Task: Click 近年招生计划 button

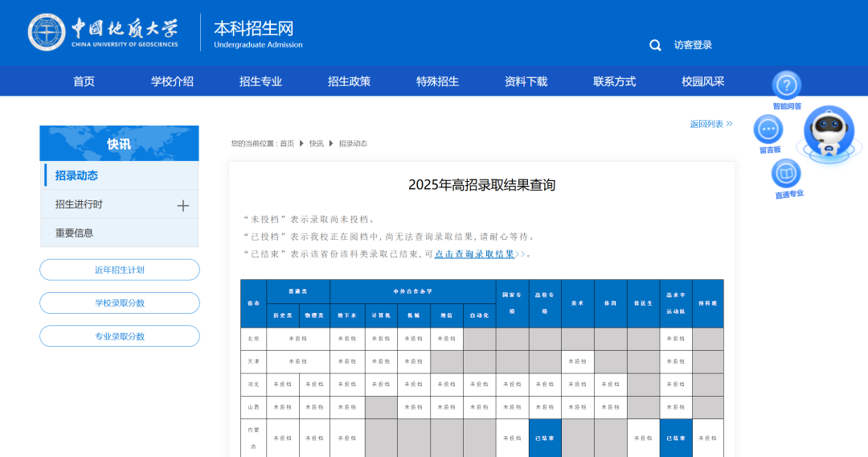Action: tap(120, 270)
